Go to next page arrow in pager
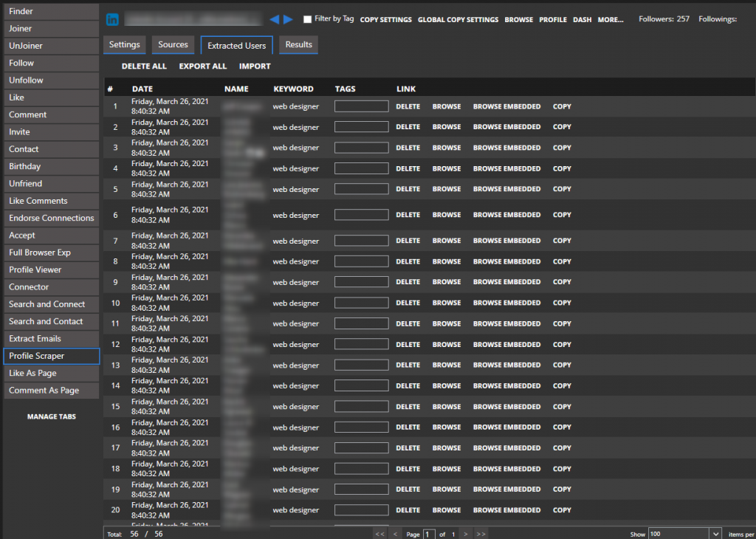Image resolution: width=756 pixels, height=539 pixels. [x=465, y=534]
